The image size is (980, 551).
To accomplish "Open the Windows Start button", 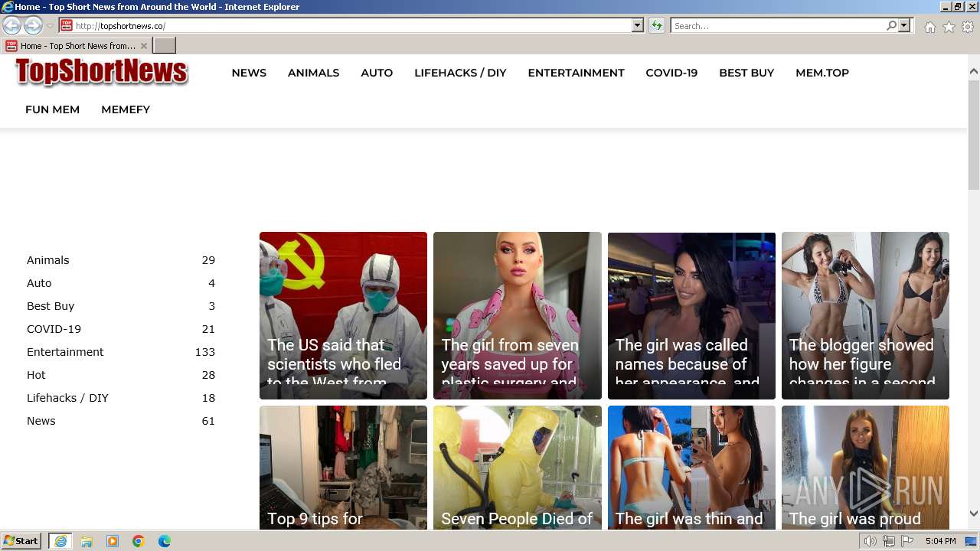I will click(21, 541).
